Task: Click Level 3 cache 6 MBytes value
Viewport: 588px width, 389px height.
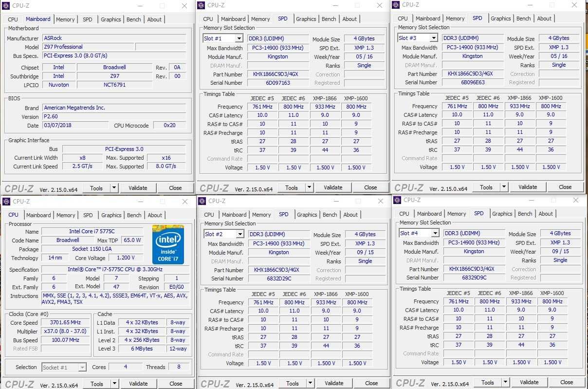Action: 142,349
